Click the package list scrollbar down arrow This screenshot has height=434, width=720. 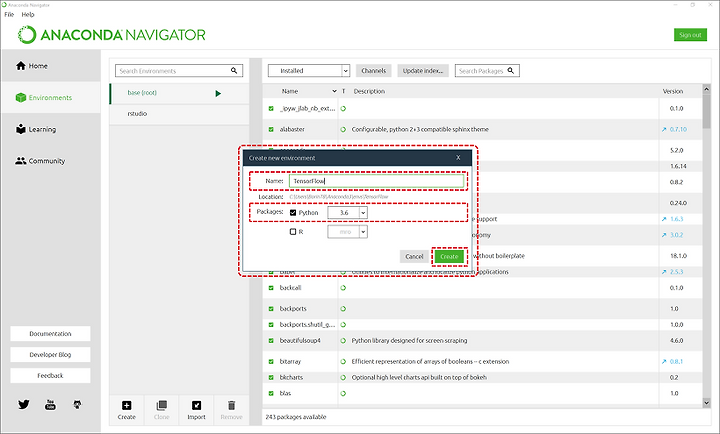tap(707, 403)
